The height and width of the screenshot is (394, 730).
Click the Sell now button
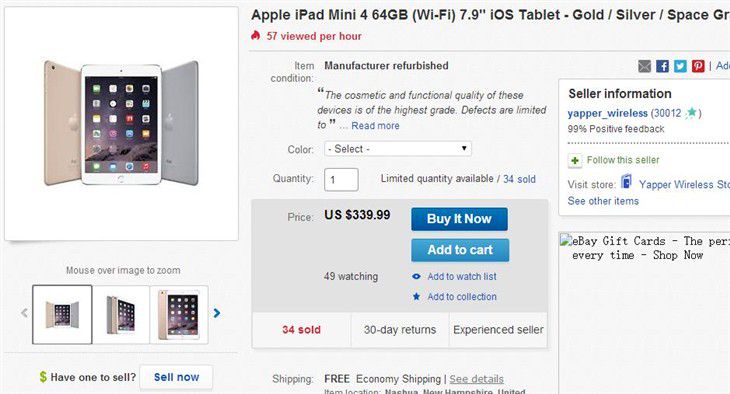coord(176,377)
